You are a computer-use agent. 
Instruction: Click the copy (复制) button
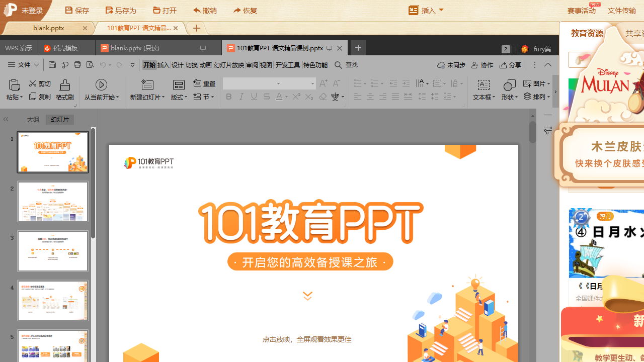click(40, 97)
